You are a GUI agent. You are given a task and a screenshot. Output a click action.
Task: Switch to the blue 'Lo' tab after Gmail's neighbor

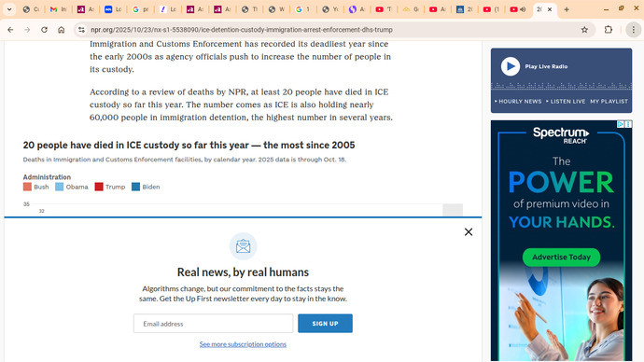[x=112, y=9]
